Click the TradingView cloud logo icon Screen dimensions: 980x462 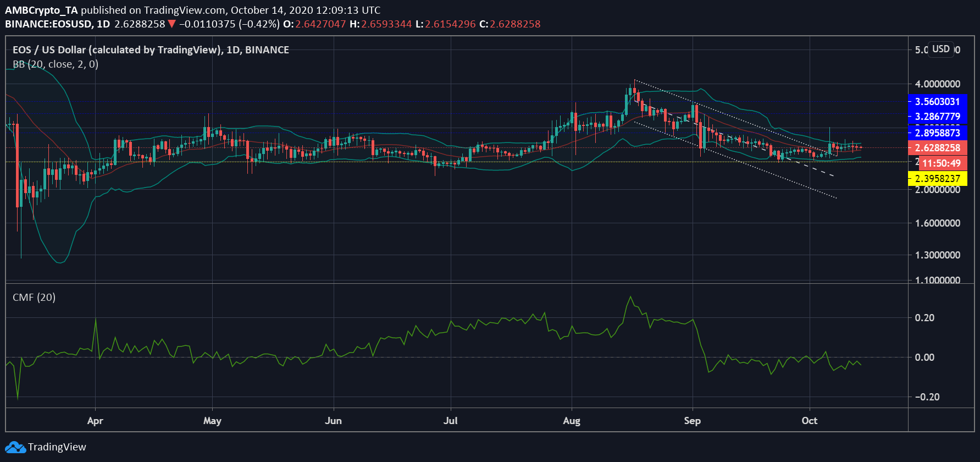pyautogui.click(x=15, y=447)
